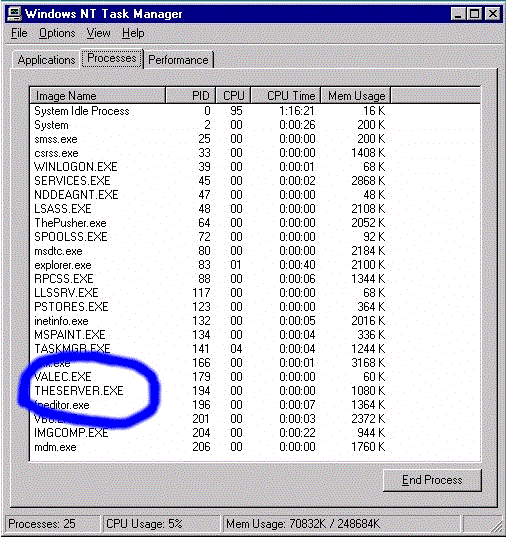Viewport: 506px width, 537px height.
Task: Select msdtc.exe process
Action: click(x=210, y=251)
